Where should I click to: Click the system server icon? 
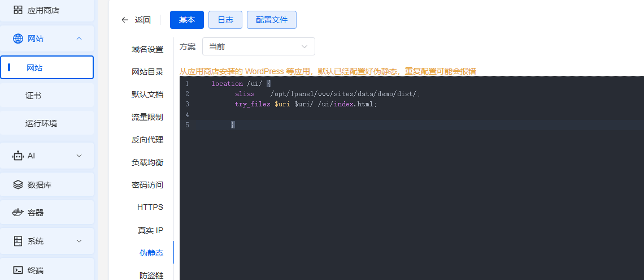pyautogui.click(x=18, y=241)
